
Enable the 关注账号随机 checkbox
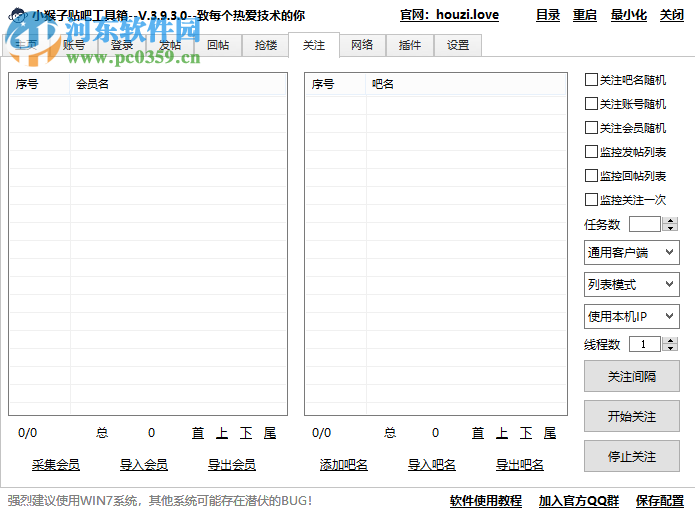click(x=591, y=104)
